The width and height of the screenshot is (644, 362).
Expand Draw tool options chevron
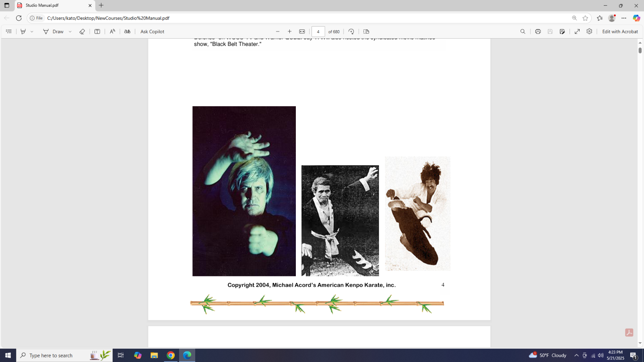click(x=70, y=31)
